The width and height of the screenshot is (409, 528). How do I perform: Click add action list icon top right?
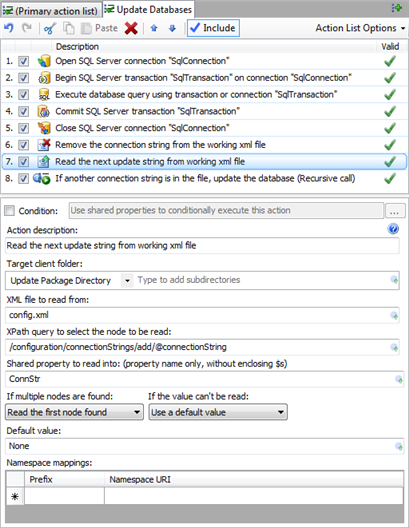(x=397, y=8)
